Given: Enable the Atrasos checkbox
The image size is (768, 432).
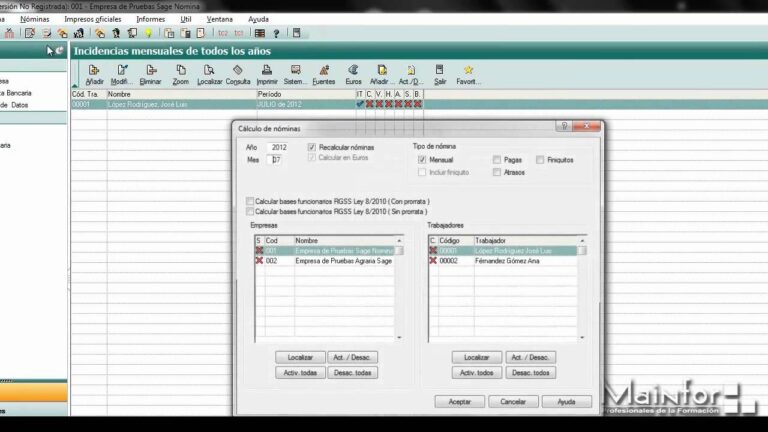Looking at the screenshot, I should [x=497, y=172].
